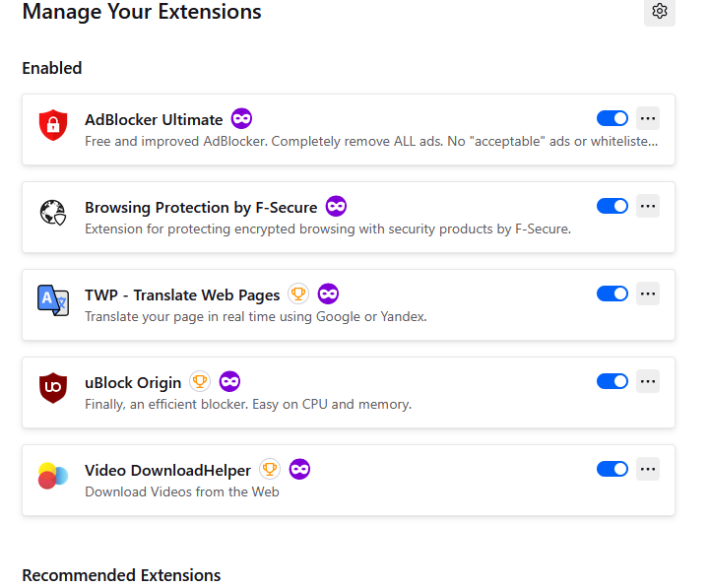Screen dimensions: 710x588
Task: Click the recommended trophy badge beside Video DownloadHelper
Action: [x=270, y=469]
